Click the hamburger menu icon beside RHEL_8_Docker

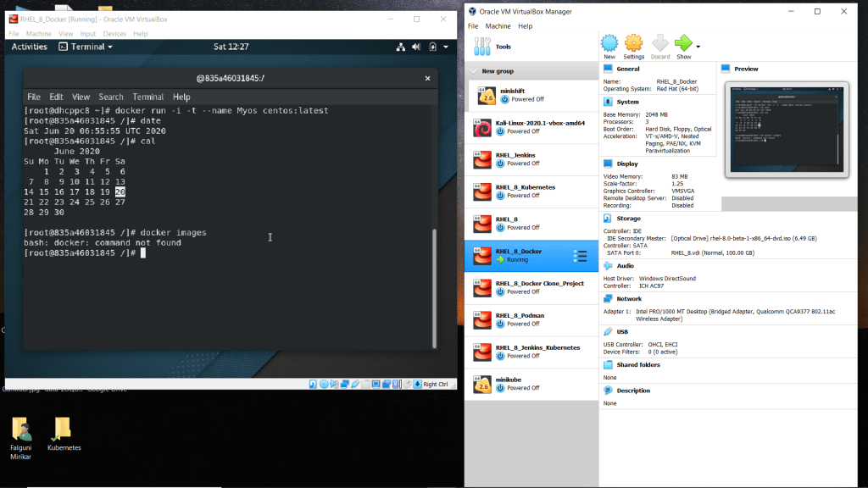(x=581, y=255)
